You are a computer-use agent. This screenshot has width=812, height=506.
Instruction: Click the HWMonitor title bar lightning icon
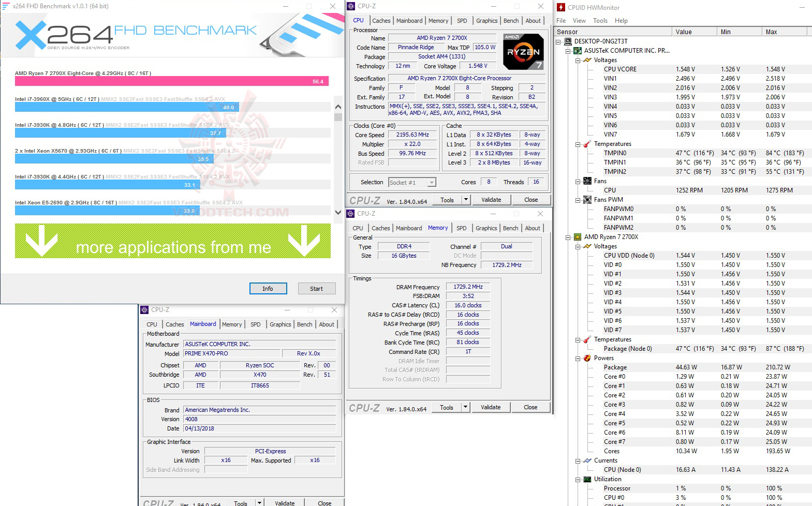click(561, 7)
